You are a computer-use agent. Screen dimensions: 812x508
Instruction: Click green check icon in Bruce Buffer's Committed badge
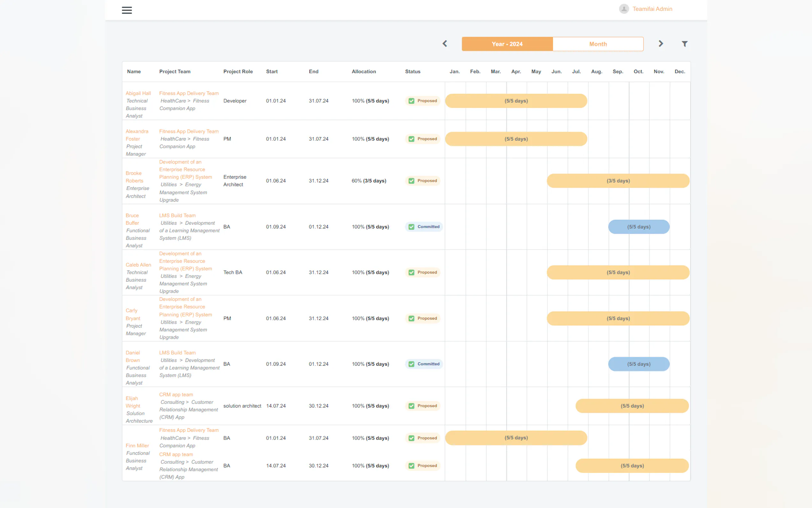tap(411, 227)
